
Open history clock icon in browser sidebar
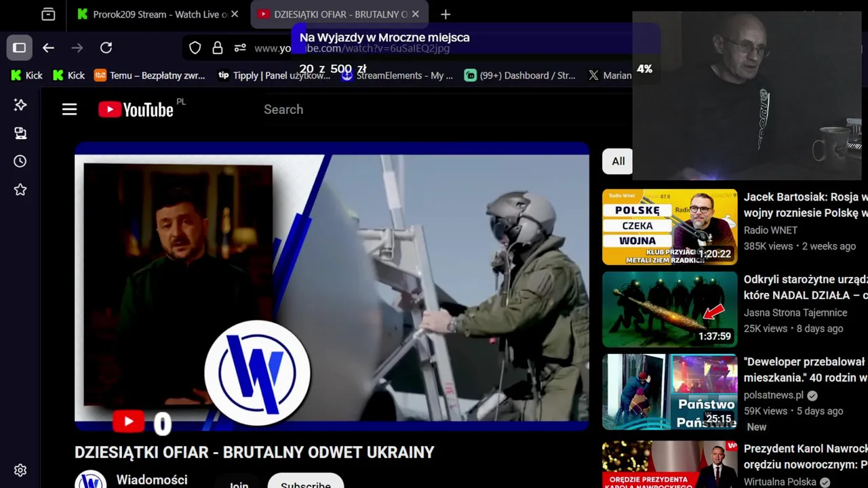[20, 161]
